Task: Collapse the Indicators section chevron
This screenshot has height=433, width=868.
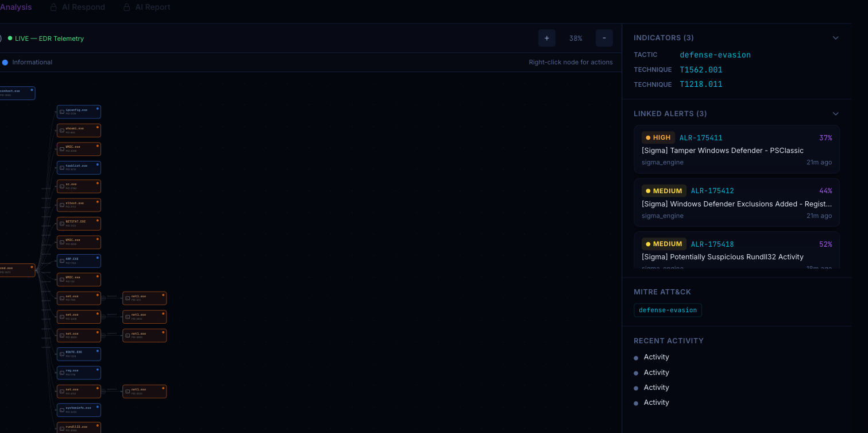Action: (835, 38)
